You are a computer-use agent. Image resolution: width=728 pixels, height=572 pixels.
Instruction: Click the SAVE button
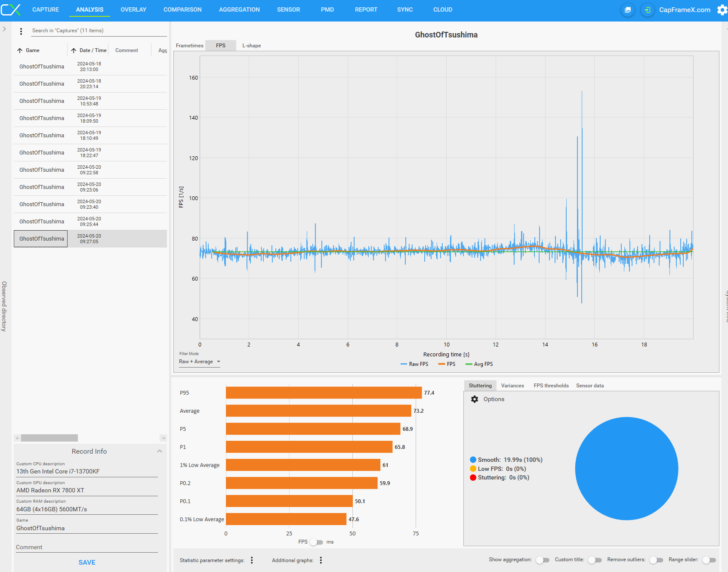(87, 563)
